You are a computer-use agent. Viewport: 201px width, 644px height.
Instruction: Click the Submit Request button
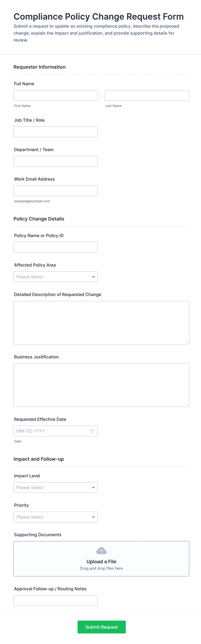[x=102, y=627]
